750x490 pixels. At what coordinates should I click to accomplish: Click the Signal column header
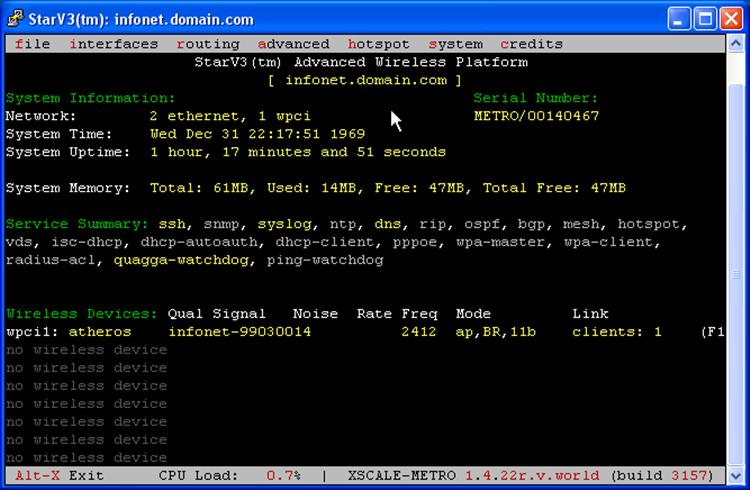pos(240,314)
